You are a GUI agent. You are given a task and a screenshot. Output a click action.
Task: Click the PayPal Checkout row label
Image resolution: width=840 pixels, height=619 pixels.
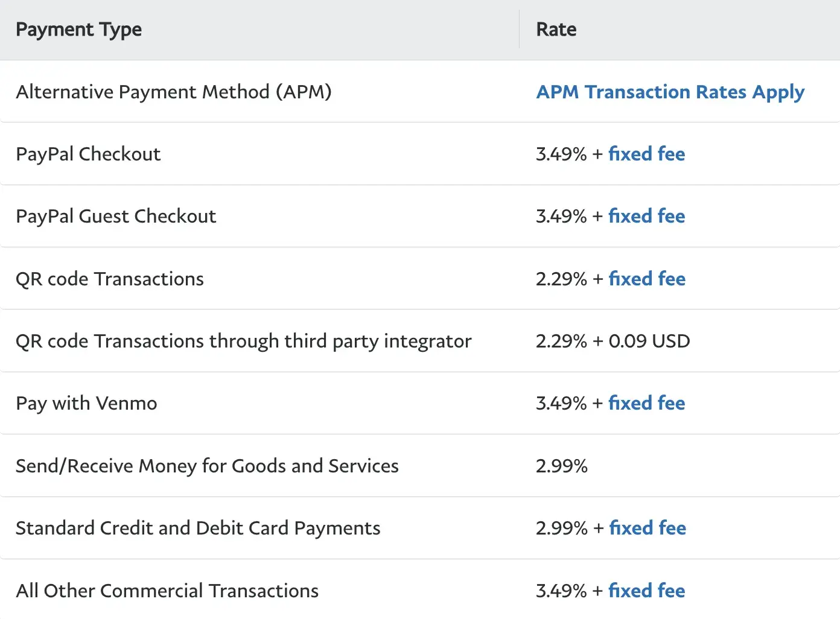[88, 154]
